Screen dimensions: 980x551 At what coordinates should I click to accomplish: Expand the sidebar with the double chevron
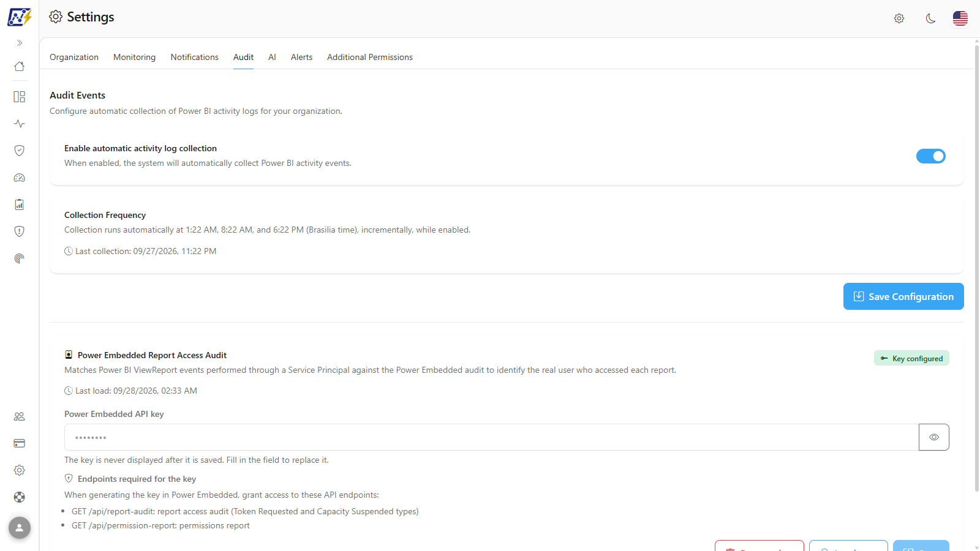[20, 43]
